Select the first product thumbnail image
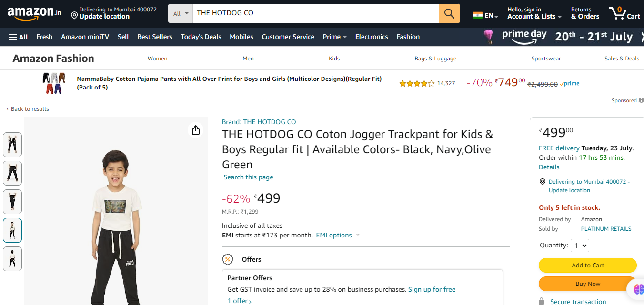644x305 pixels. tap(12, 144)
